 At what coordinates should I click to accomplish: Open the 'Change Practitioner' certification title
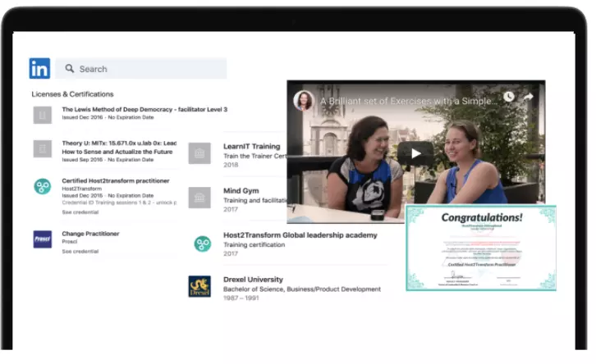coord(90,234)
